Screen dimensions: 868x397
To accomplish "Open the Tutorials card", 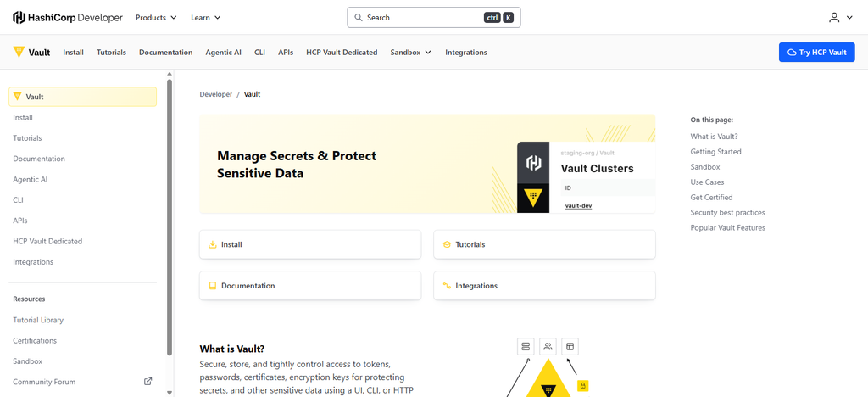I will [545, 244].
